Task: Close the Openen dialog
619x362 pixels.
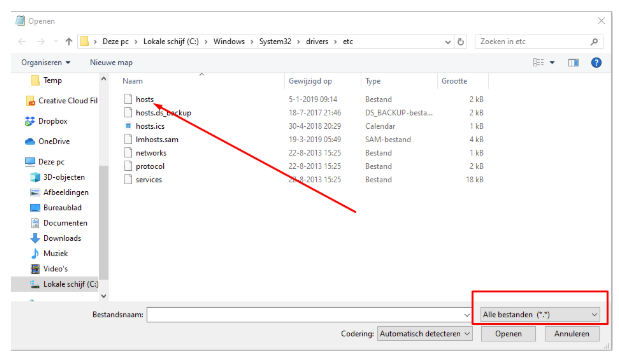Action: pyautogui.click(x=601, y=21)
